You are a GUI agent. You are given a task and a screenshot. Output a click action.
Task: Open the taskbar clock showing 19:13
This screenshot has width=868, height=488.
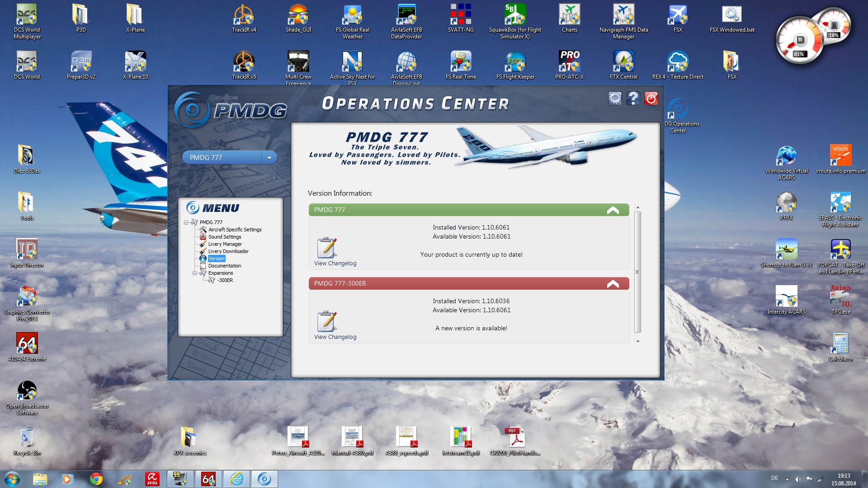(x=844, y=479)
